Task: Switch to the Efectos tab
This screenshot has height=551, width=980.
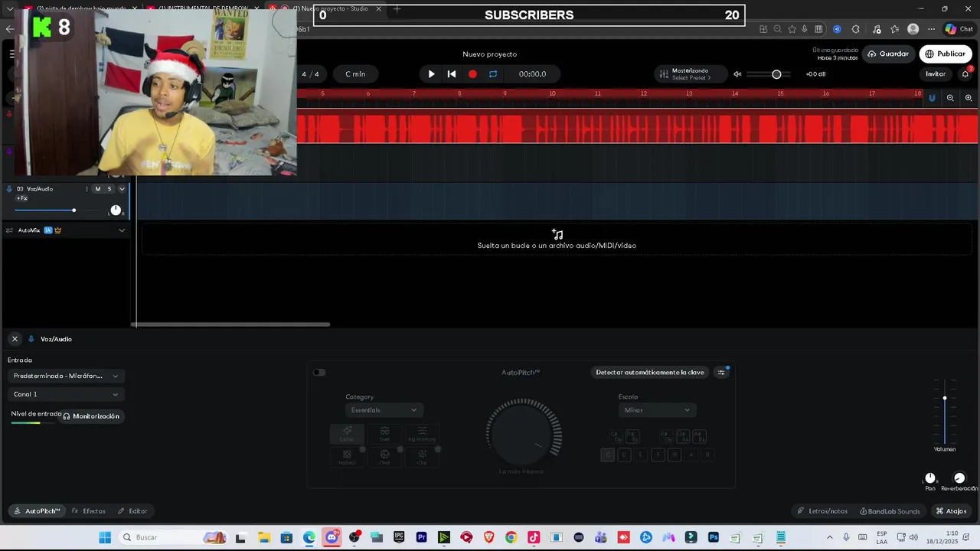Action: click(89, 511)
